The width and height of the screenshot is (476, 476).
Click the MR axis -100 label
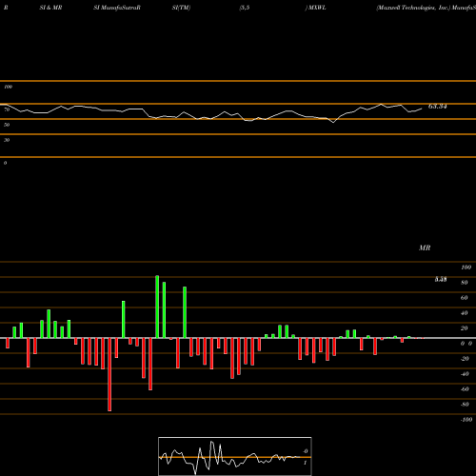click(x=466, y=420)
